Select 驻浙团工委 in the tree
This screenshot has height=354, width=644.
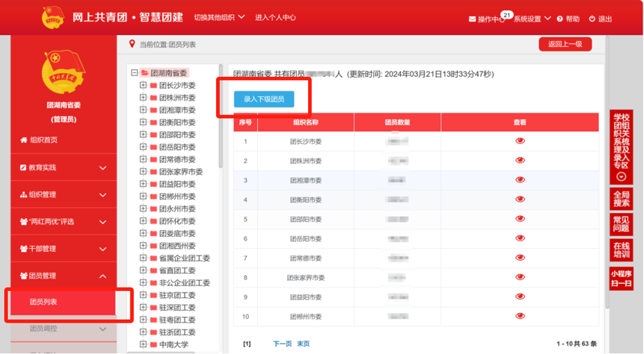177,332
